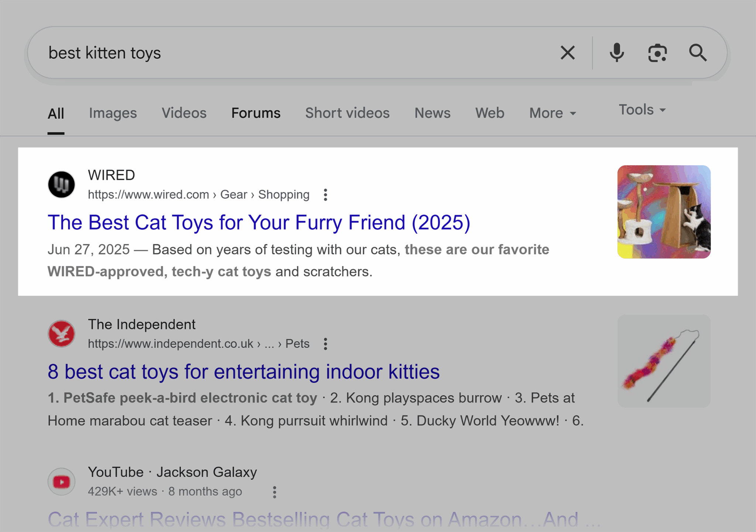This screenshot has height=532, width=756.
Task: Open Cat Expert Reviews Bestselling Cat Toys video link
Action: click(x=324, y=519)
